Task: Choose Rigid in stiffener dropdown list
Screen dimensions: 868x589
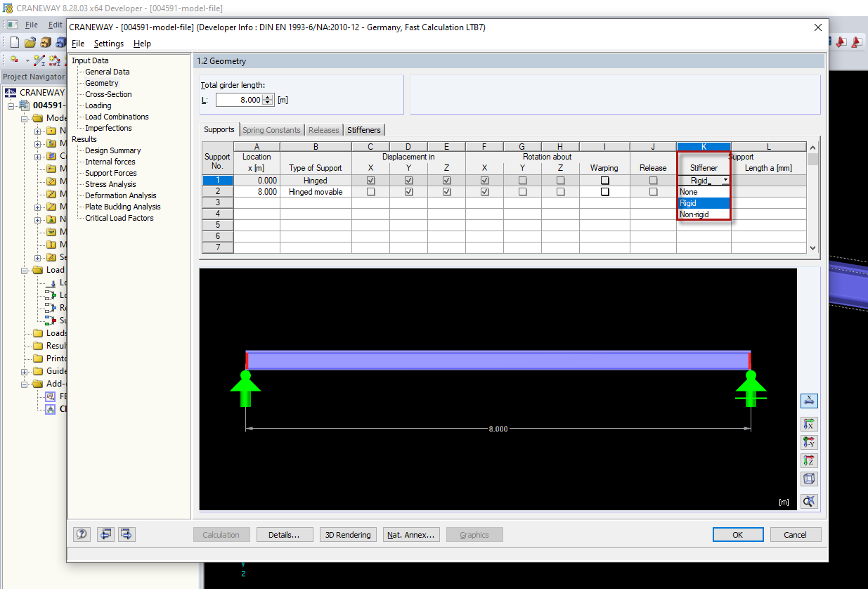Action: pyautogui.click(x=704, y=203)
